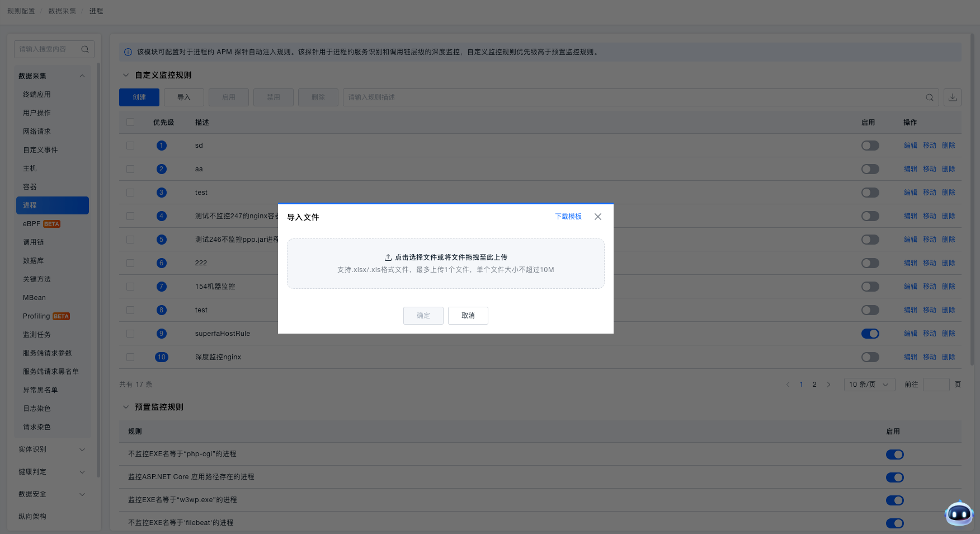
Task: Expand the 健康判定 sidebar group
Action: [82, 472]
